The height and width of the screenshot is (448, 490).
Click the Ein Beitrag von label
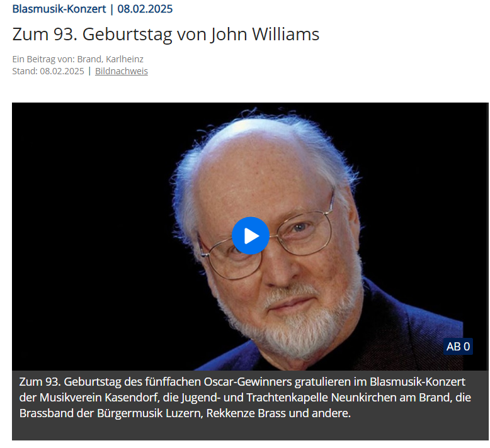coord(43,59)
